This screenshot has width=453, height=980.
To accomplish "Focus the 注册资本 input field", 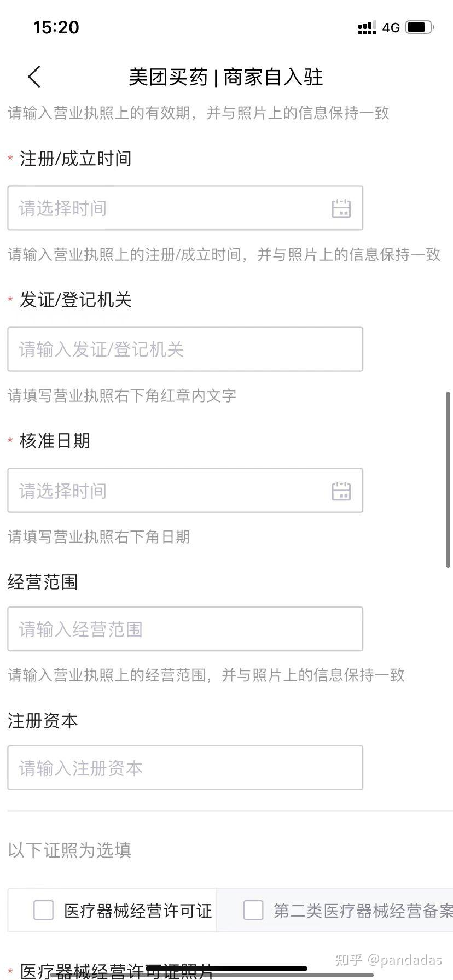I will 185,768.
